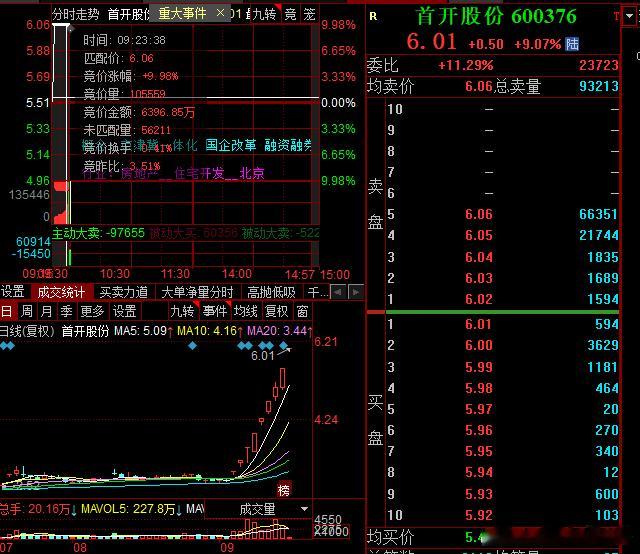Click the 委比 value +11.29%
This screenshot has height=554, width=640.
click(x=465, y=65)
